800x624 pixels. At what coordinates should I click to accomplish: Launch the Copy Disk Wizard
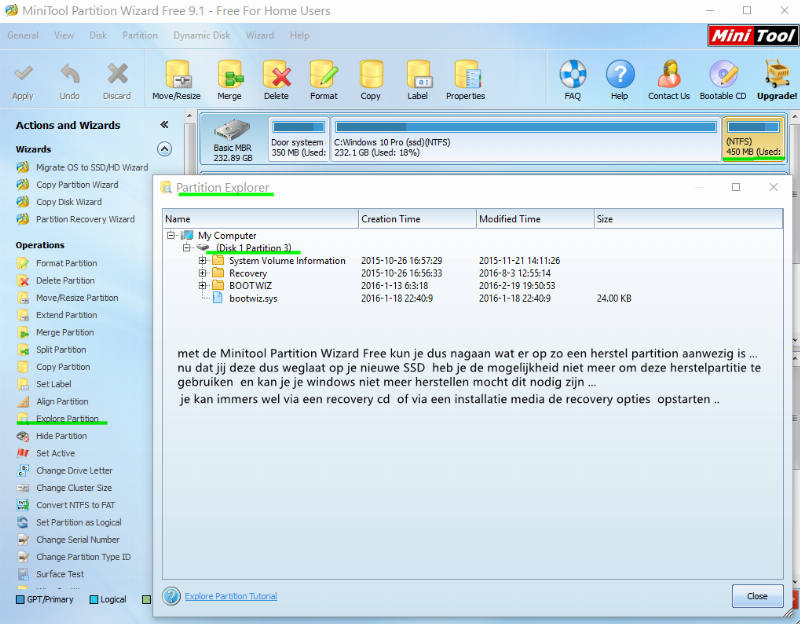click(x=69, y=202)
